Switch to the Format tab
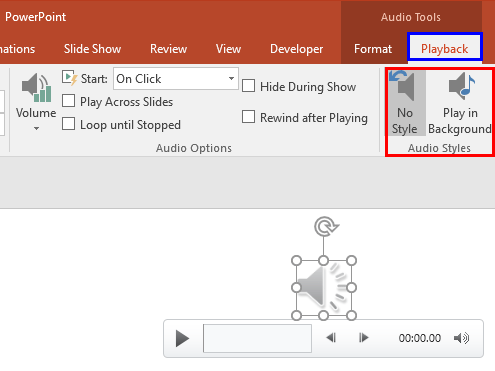The image size is (495, 371). point(373,49)
